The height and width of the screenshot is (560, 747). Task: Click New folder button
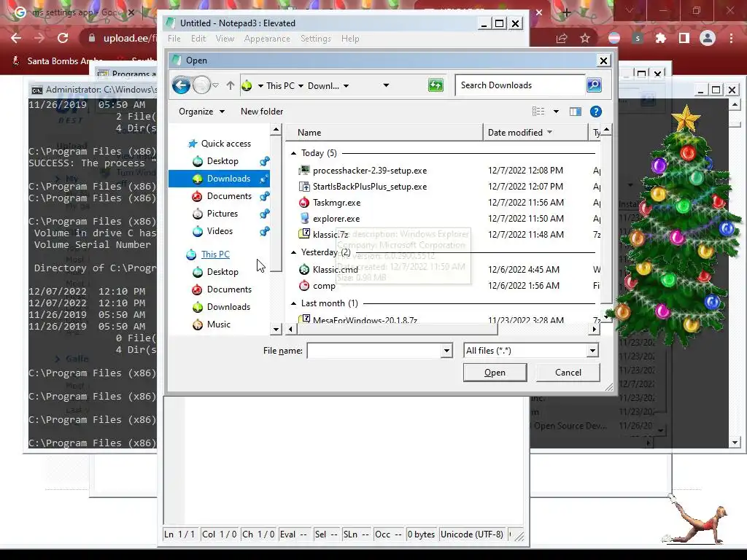pyautogui.click(x=262, y=112)
